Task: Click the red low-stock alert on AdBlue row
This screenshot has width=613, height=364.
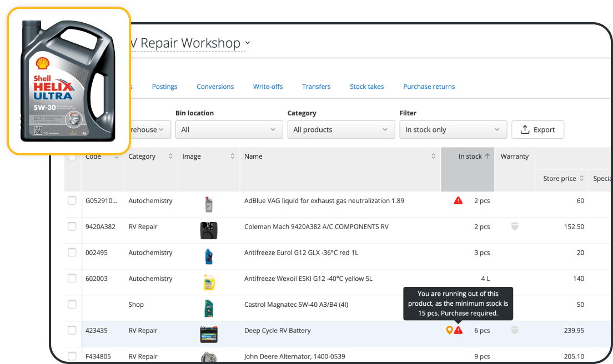Action: pos(458,200)
